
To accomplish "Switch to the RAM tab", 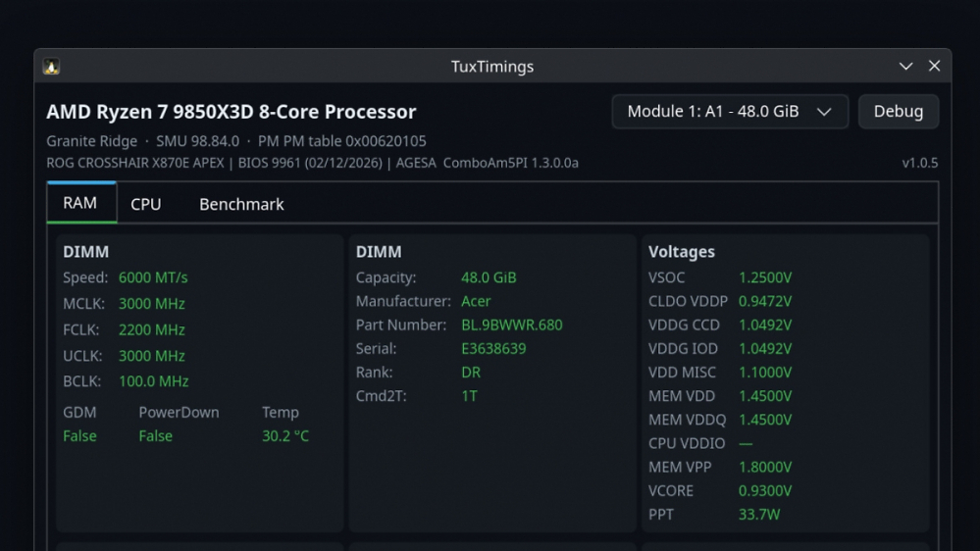I will coord(80,203).
